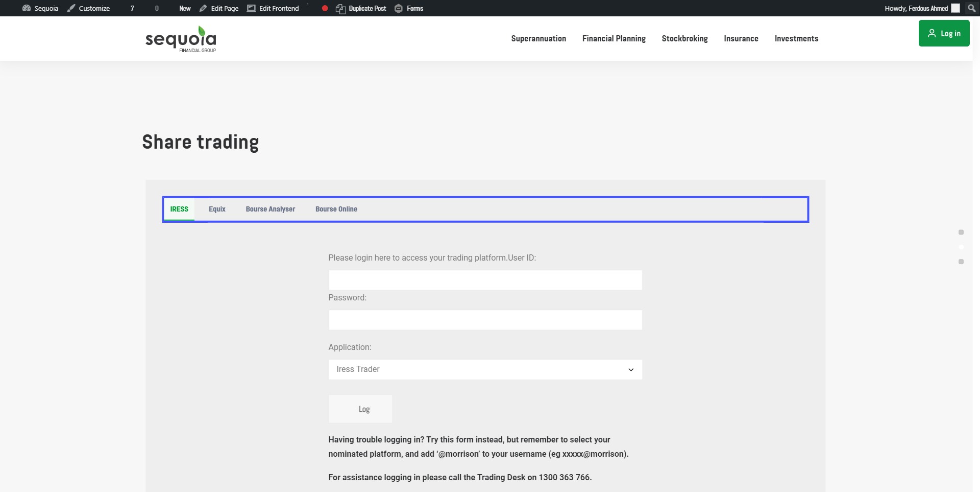Open the Howdy, Ferdous Ahmed account menu
Viewport: 980px width, 492px height.
[x=916, y=8]
